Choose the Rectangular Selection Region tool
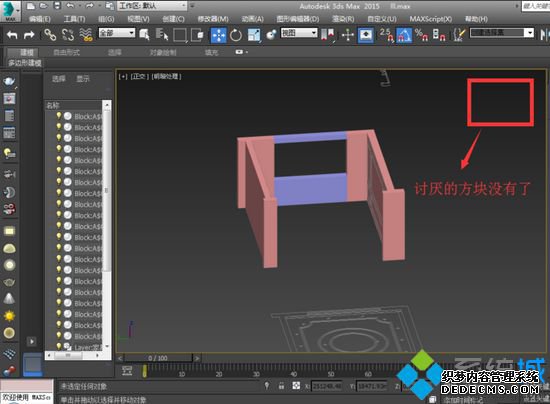Viewport: 550px width, 404px height. click(180, 34)
